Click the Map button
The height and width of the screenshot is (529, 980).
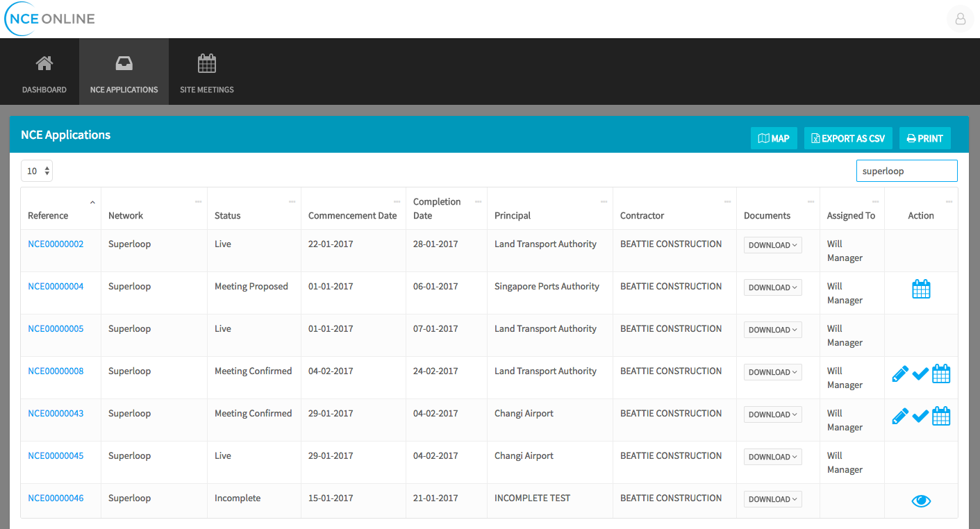773,138
